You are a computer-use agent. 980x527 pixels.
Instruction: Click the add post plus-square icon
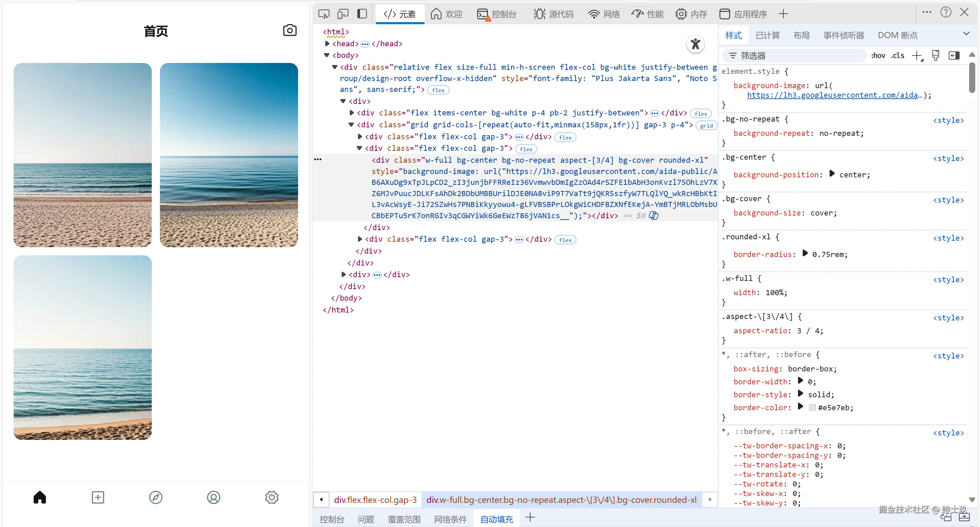pyautogui.click(x=98, y=497)
